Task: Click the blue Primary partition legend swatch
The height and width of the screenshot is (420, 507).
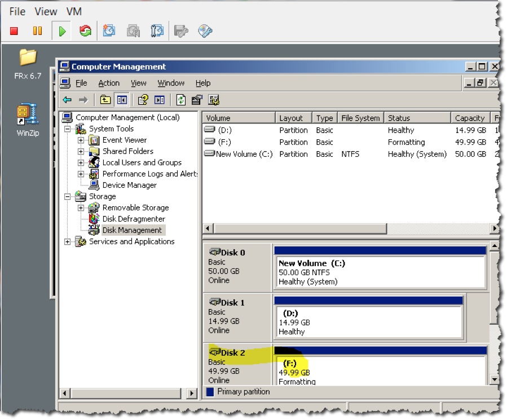Action: click(210, 392)
